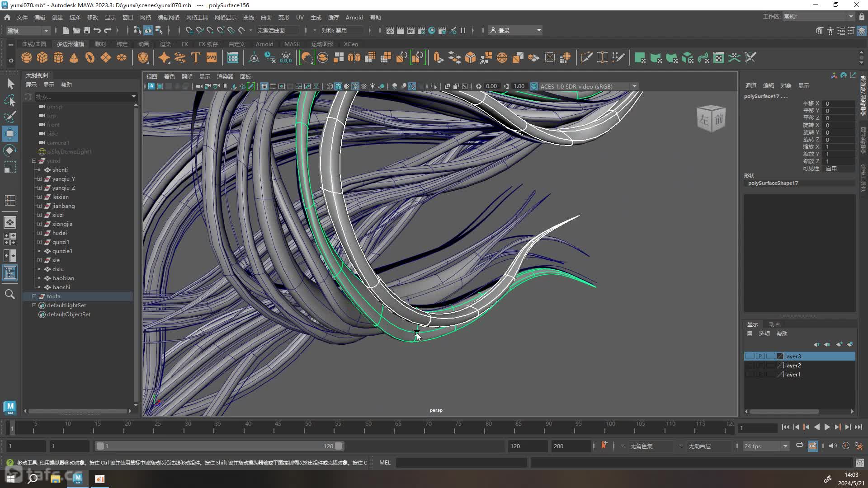Create a polygon cone from shelf

click(x=74, y=57)
